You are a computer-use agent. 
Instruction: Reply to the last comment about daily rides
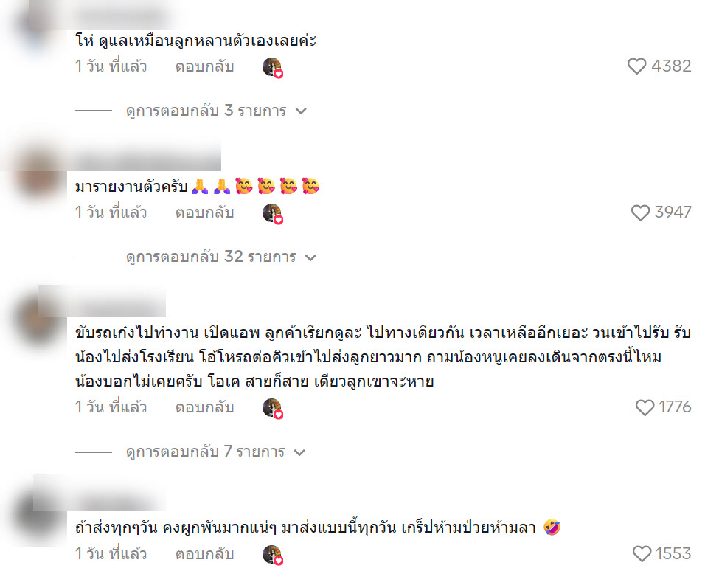(204, 553)
